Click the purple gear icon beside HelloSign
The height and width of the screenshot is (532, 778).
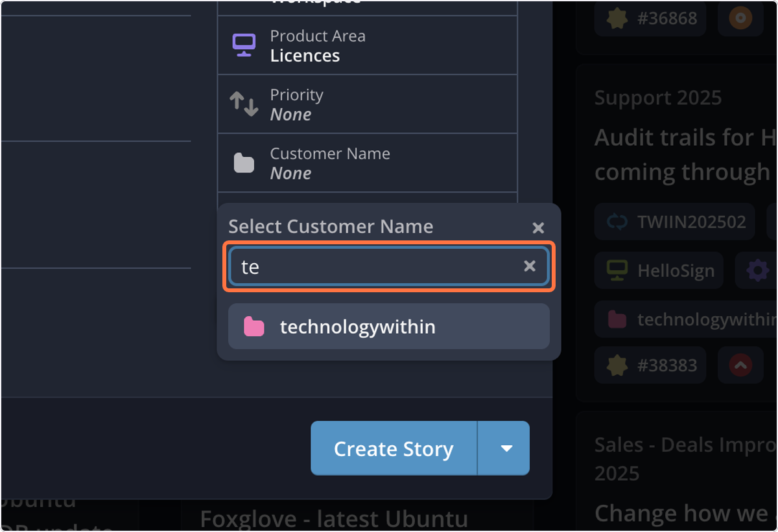(x=757, y=270)
